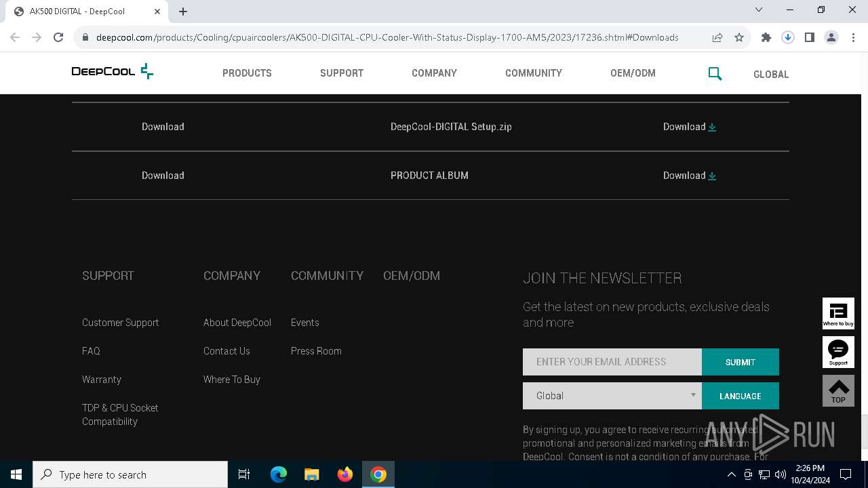Open the Global language dropdown

pyautogui.click(x=612, y=396)
